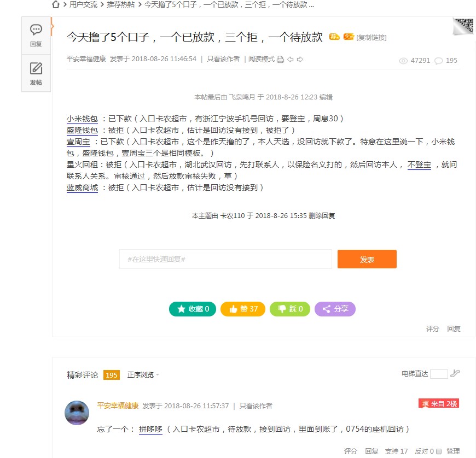Click the orange 发表 button

point(367,259)
